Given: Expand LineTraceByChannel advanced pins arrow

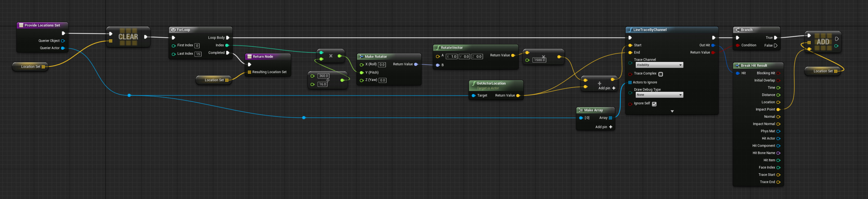Looking at the screenshot, I should (672, 111).
